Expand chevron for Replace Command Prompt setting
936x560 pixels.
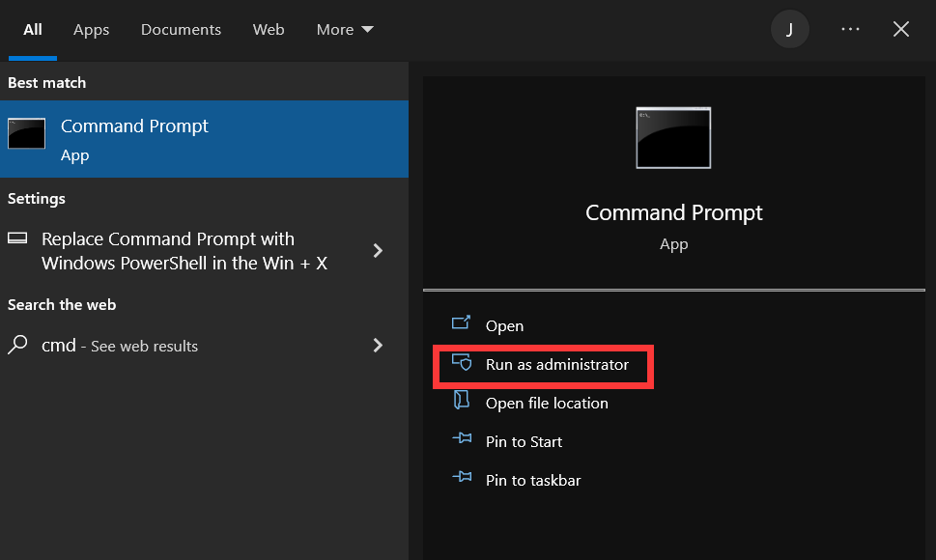click(x=378, y=250)
